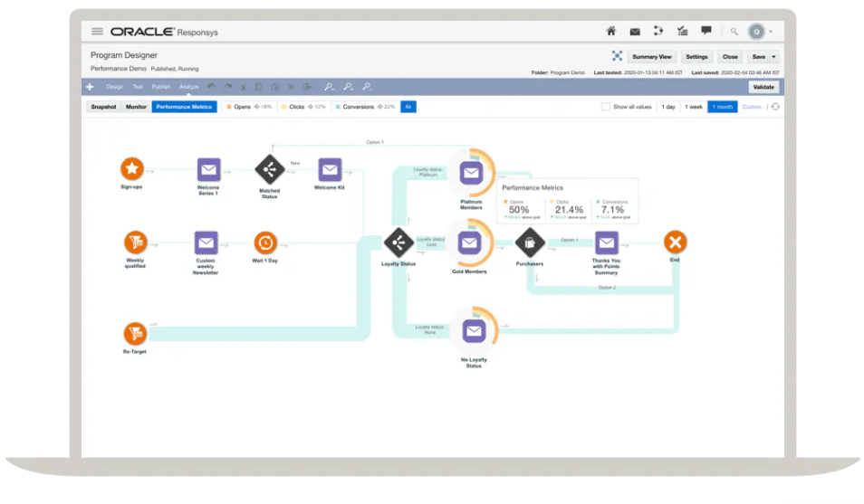Screen dimensions: 864x504
Task: Open Summary View
Action: 651,57
